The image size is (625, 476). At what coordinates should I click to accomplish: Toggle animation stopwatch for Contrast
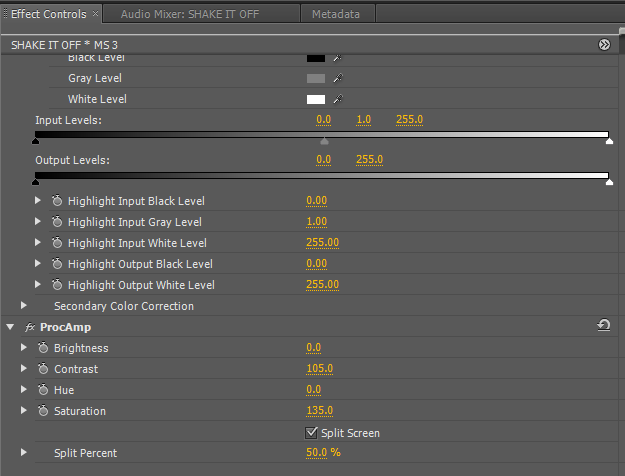click(43, 369)
